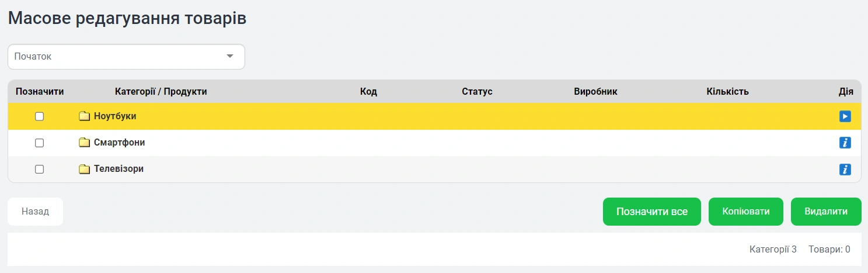Select the Телевізори row checkbox

(x=40, y=170)
